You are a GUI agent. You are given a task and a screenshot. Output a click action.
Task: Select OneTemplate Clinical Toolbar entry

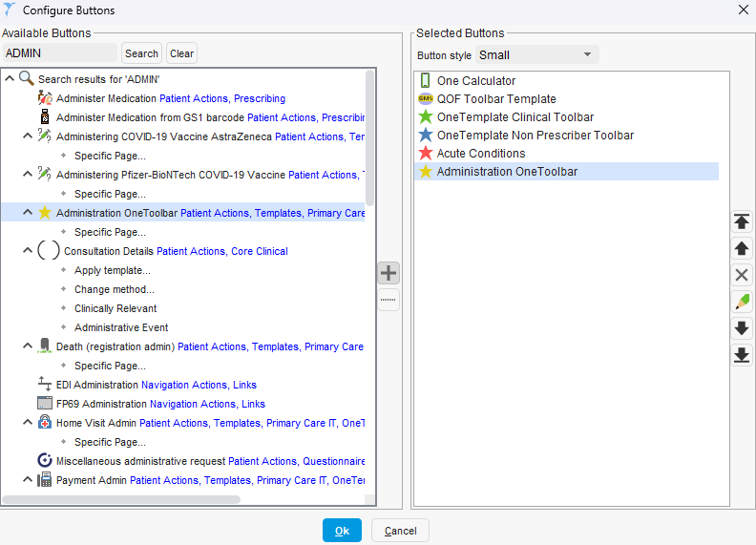(x=514, y=116)
